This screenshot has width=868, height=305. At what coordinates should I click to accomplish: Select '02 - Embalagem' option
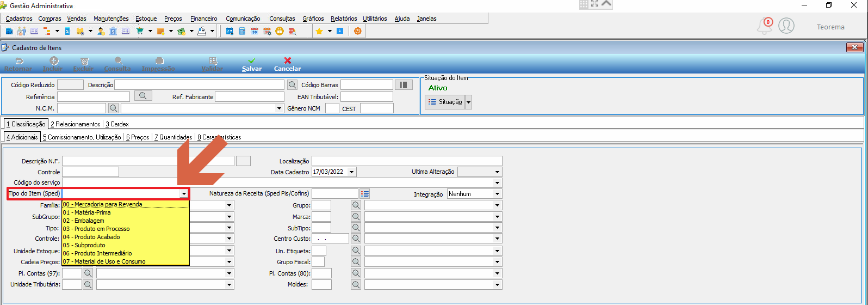tap(126, 221)
